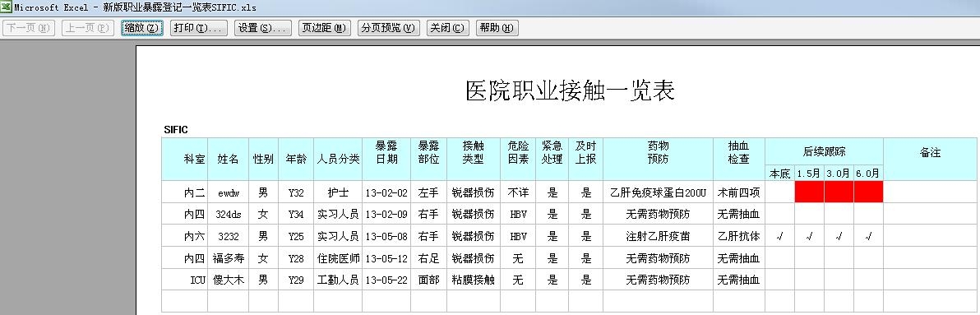Click the 性别 column header
This screenshot has height=315, width=980.
pos(264,160)
